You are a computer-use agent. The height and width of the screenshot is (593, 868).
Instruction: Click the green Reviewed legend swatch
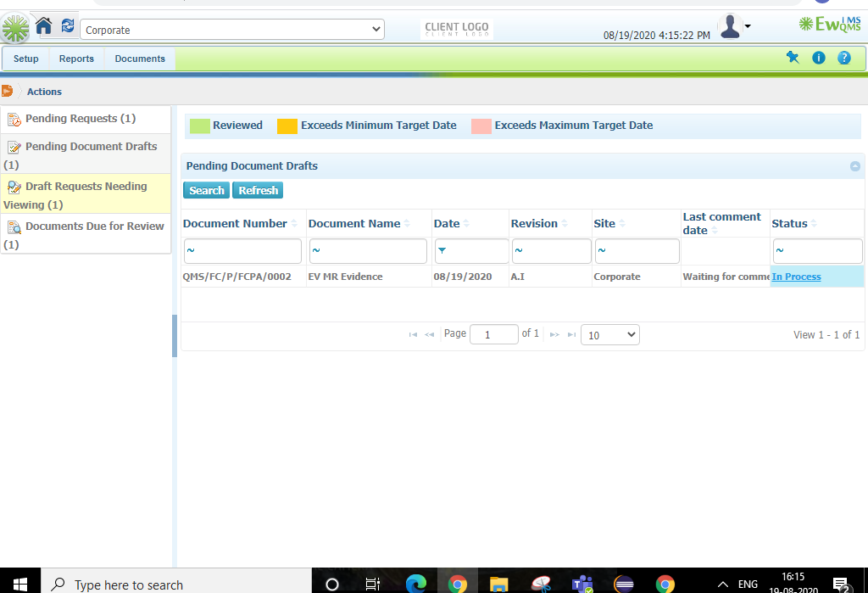point(200,126)
